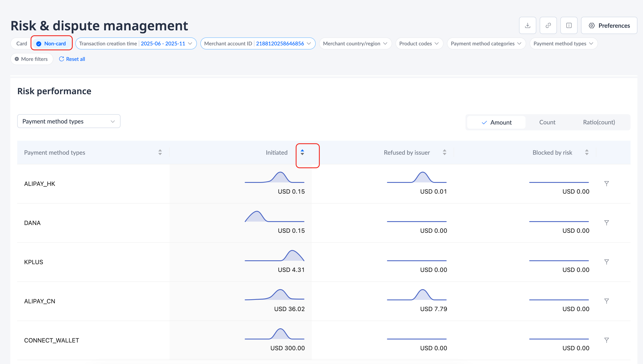Select the Non-card radio option
Image resolution: width=643 pixels, height=364 pixels.
click(x=52, y=43)
